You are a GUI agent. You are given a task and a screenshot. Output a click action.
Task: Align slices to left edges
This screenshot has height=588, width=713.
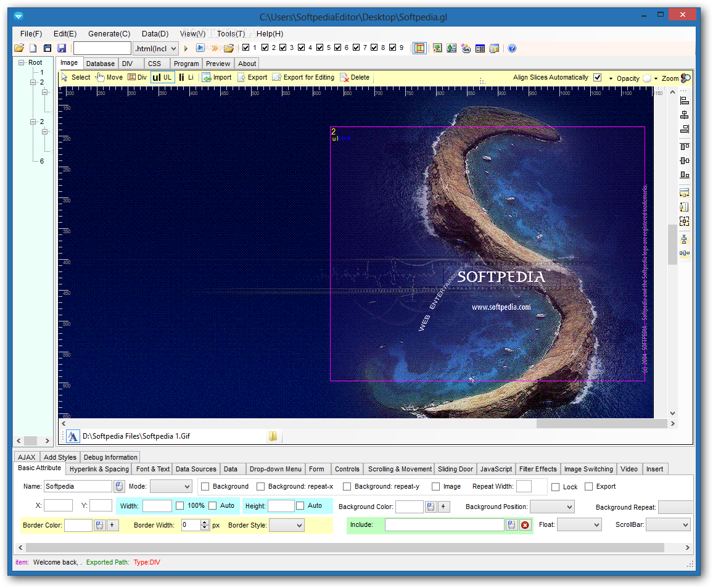tap(685, 101)
